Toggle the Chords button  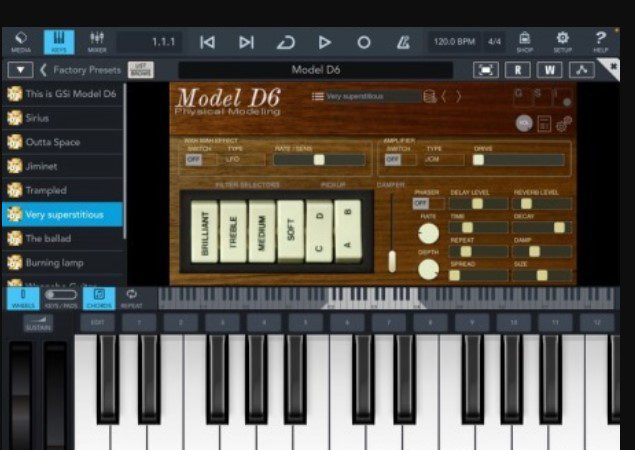[99, 299]
